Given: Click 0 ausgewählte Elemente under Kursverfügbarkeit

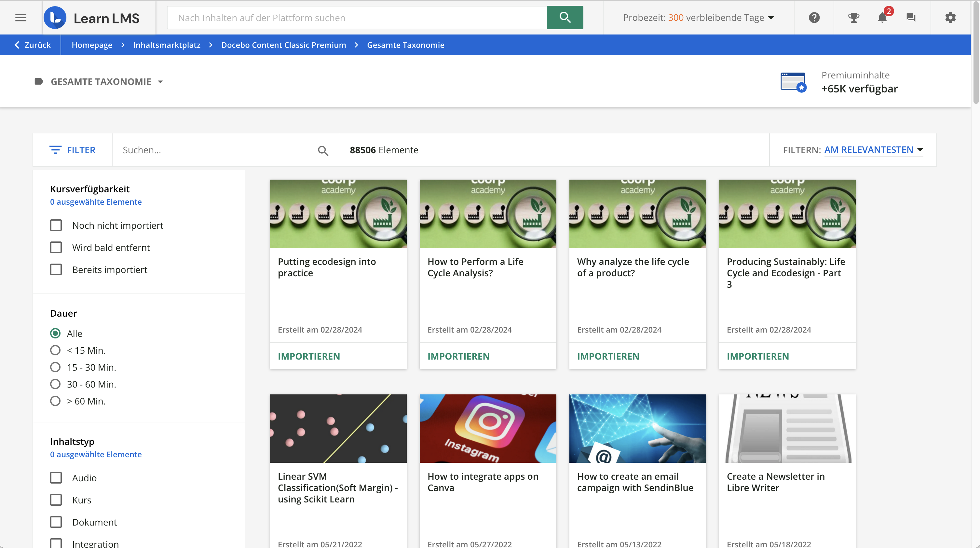Looking at the screenshot, I should (96, 202).
